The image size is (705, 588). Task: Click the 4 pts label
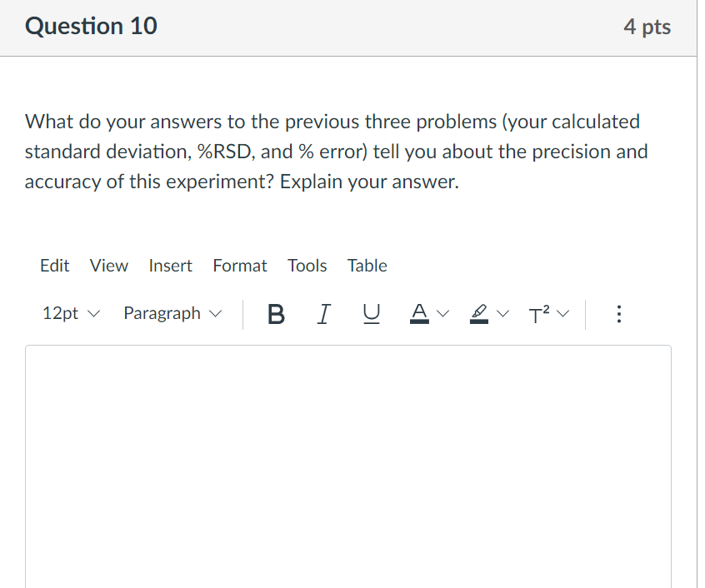pyautogui.click(x=647, y=27)
